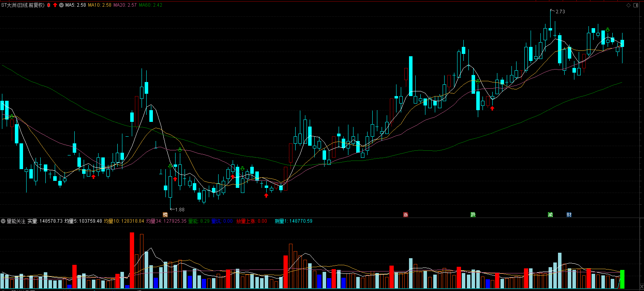Click the red up-arrow icon in header
The width and height of the screenshot is (644, 291).
click(x=55, y=5)
